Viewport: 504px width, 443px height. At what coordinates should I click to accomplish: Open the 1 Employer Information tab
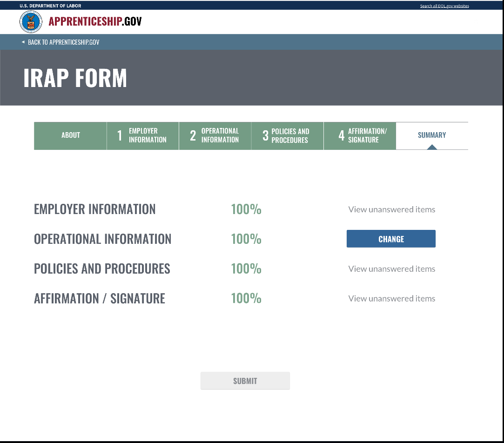pos(143,136)
